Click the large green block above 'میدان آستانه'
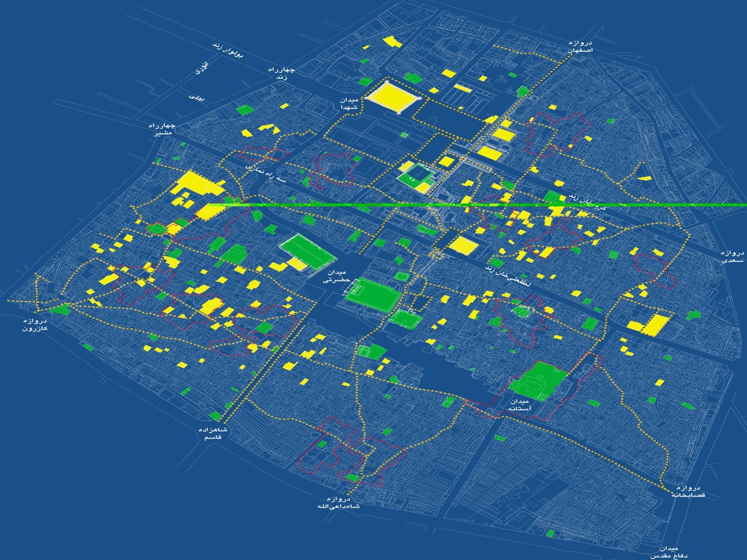This screenshot has width=747, height=560. [x=538, y=381]
